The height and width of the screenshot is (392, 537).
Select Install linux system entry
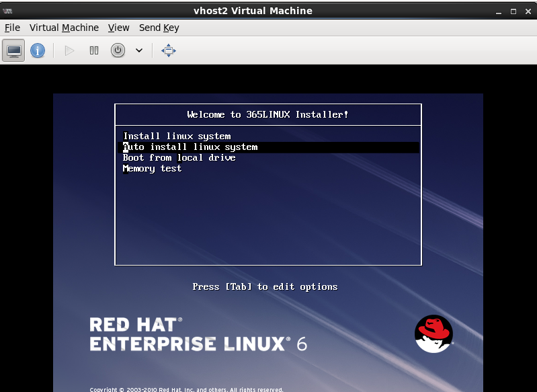coord(267,136)
